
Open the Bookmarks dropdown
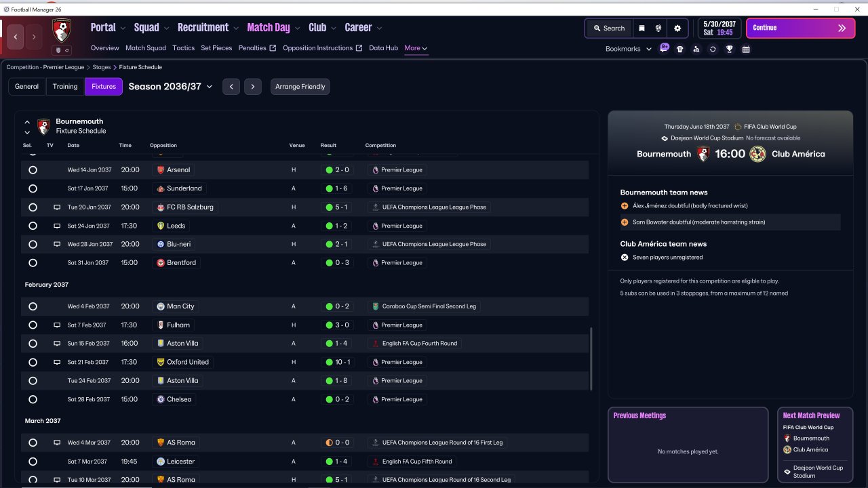click(629, 49)
